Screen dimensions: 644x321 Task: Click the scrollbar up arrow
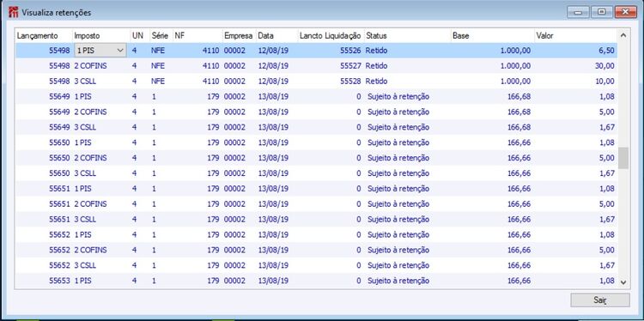pos(623,36)
